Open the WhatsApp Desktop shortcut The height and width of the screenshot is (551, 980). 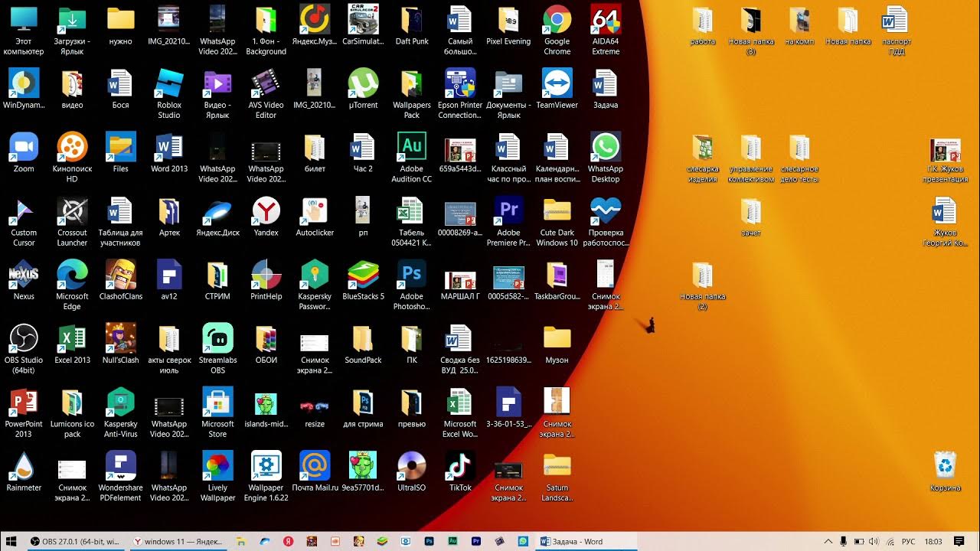[606, 157]
